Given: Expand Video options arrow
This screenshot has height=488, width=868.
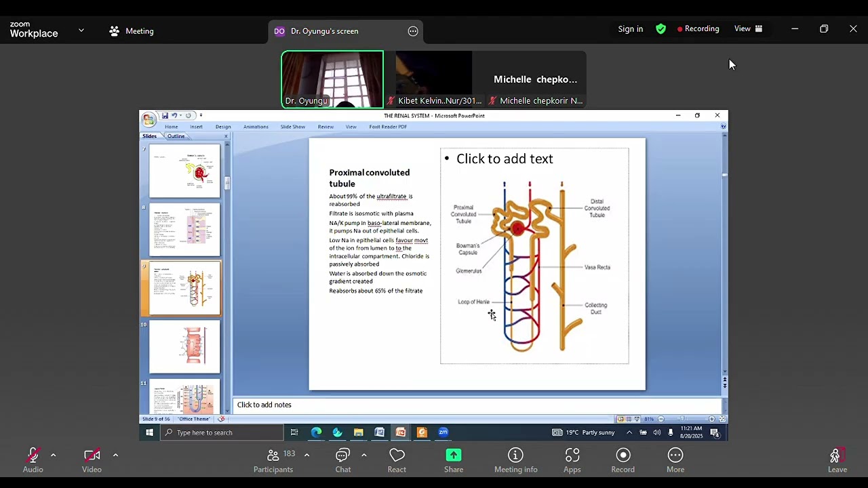Looking at the screenshot, I should (x=115, y=455).
